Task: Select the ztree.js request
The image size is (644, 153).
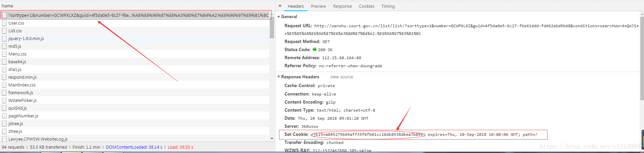Action: coord(135,131)
